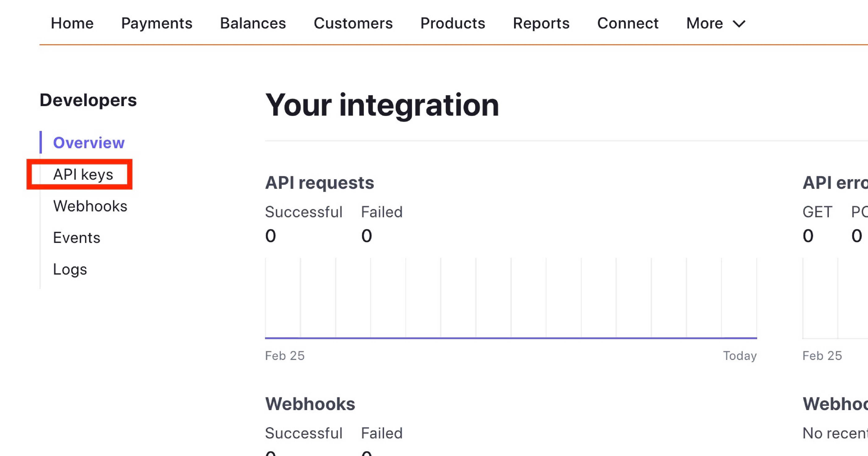868x456 pixels.
Task: Click the Today label on chart axis
Action: pyautogui.click(x=740, y=356)
